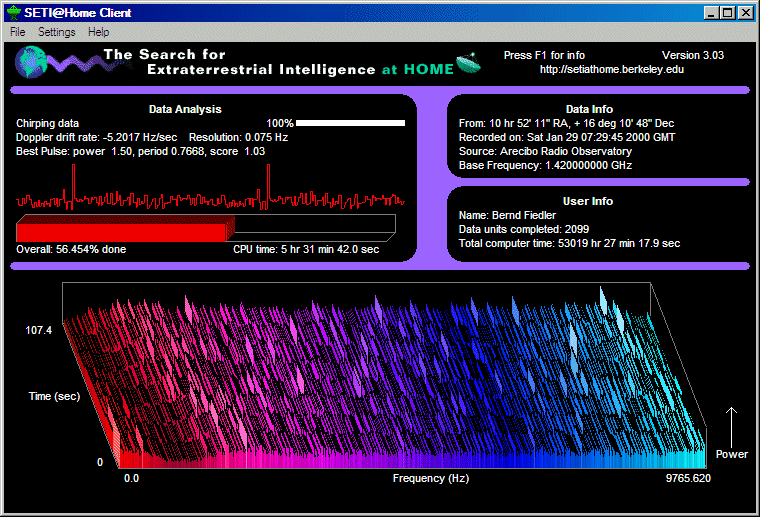The height and width of the screenshot is (517, 760).
Task: Minimize the SETI@Home Client window
Action: coord(711,13)
